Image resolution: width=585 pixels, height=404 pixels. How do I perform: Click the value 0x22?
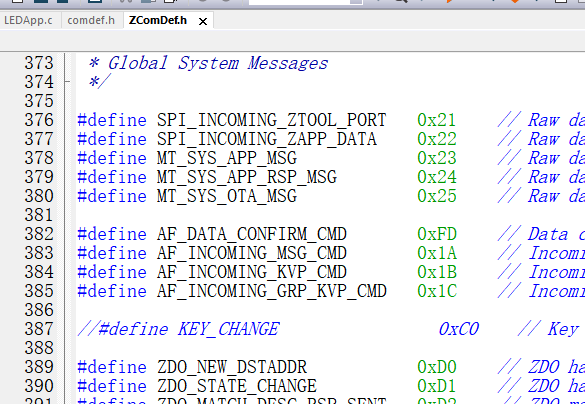click(437, 139)
